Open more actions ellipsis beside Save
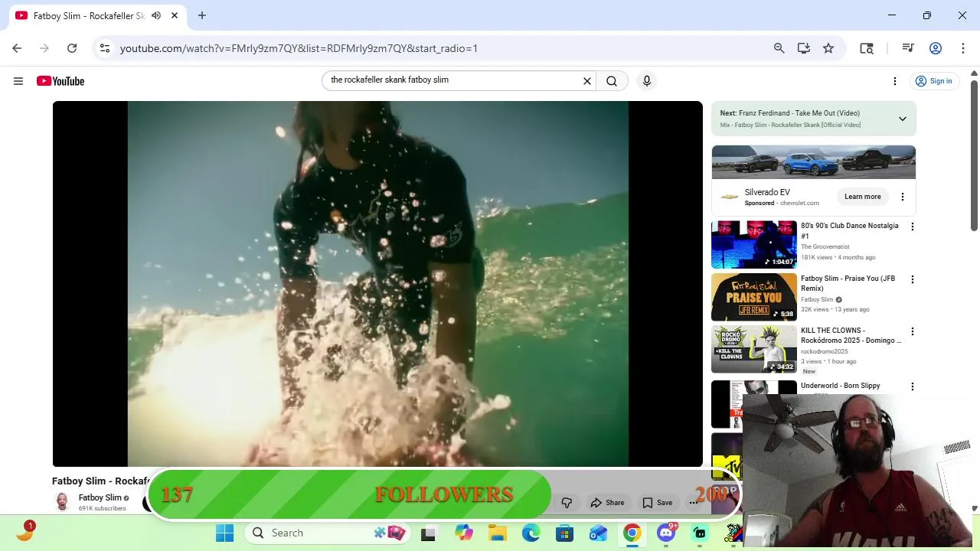The height and width of the screenshot is (551, 980). coord(693,503)
